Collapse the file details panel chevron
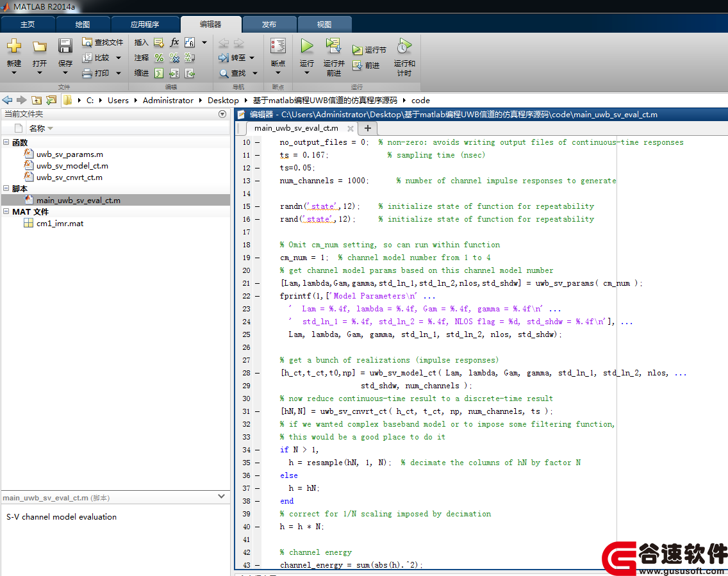The width and height of the screenshot is (728, 576). click(x=222, y=497)
